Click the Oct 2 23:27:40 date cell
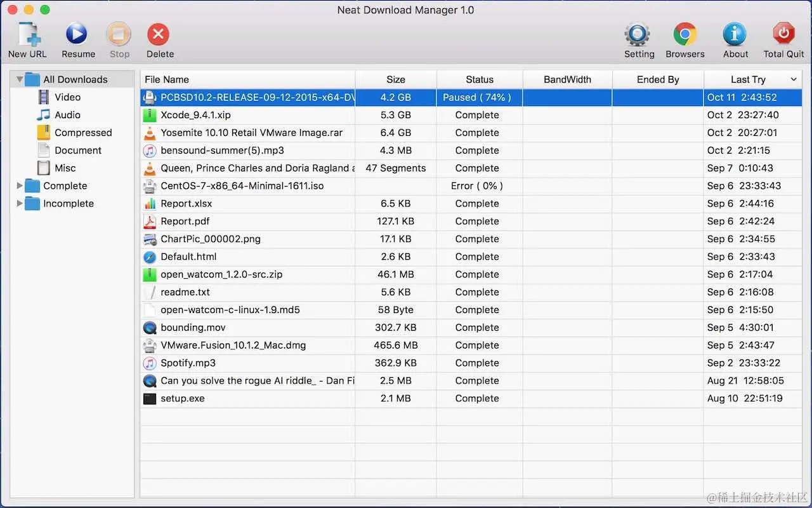The height and width of the screenshot is (508, 812). 752,115
